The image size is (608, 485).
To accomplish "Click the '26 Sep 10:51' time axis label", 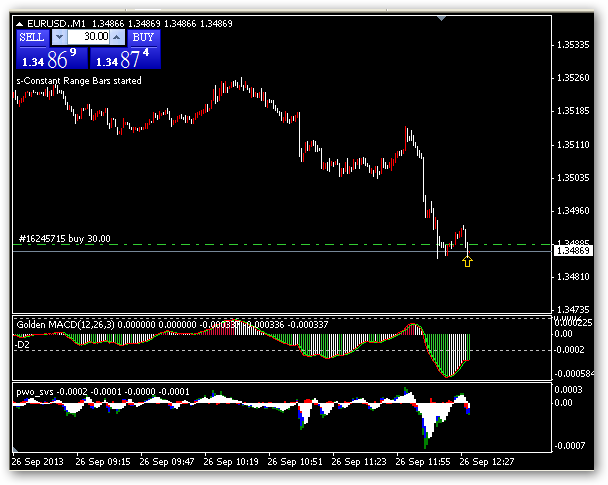I will 295,462.
